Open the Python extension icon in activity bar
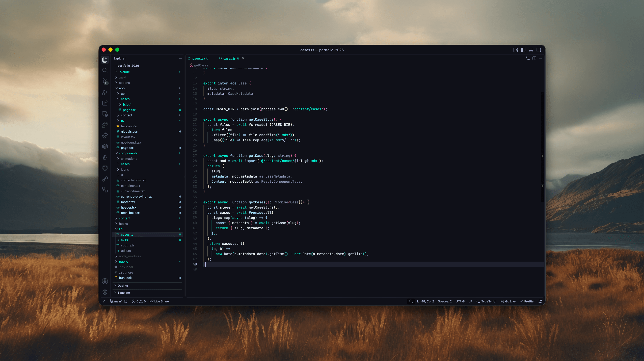Image resolution: width=644 pixels, height=361 pixels. 105,168
